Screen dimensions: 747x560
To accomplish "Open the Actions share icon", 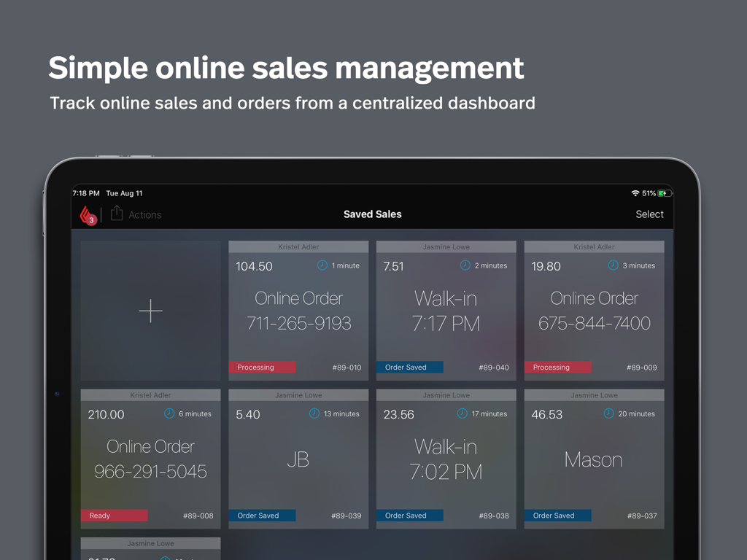I will [x=117, y=214].
